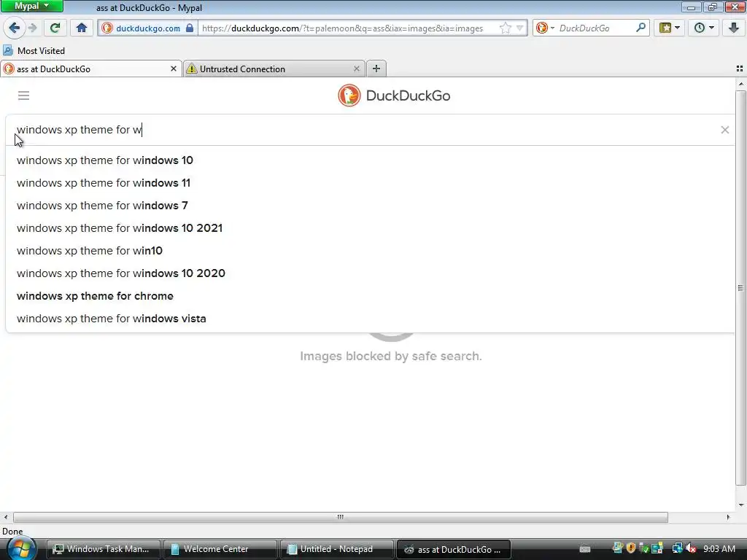747x560 pixels.
Task: Click the security shield tray icon
Action: click(x=631, y=548)
